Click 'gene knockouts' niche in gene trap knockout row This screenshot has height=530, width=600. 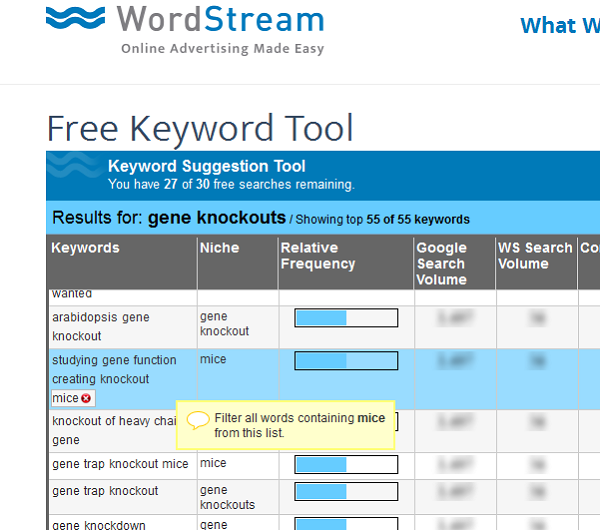[227, 497]
